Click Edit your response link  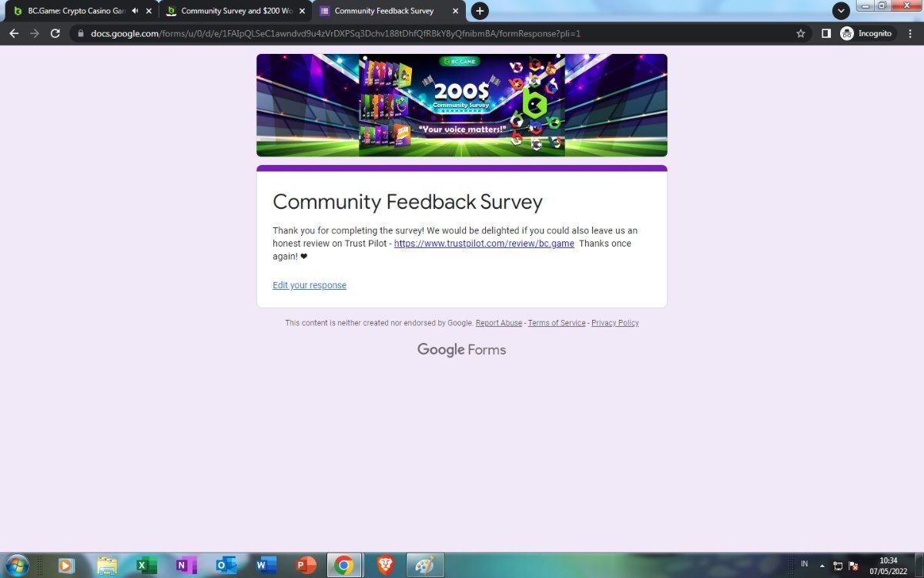(310, 285)
